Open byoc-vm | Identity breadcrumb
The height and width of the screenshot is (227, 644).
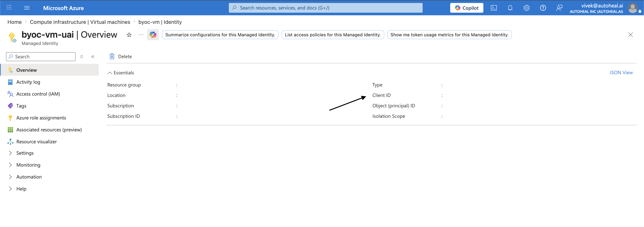(160, 22)
